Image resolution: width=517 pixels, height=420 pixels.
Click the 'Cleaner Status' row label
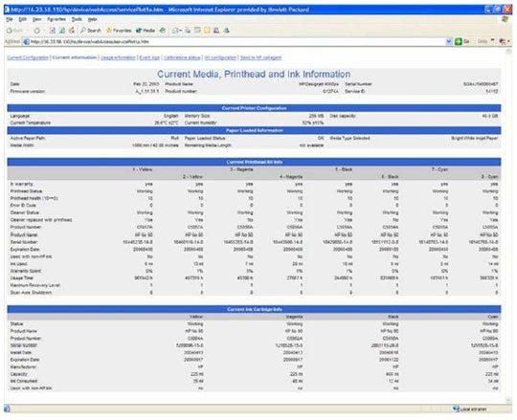pos(25,212)
